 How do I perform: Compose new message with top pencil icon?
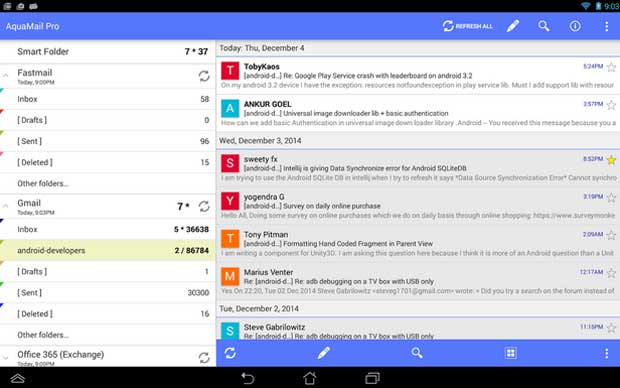point(513,26)
